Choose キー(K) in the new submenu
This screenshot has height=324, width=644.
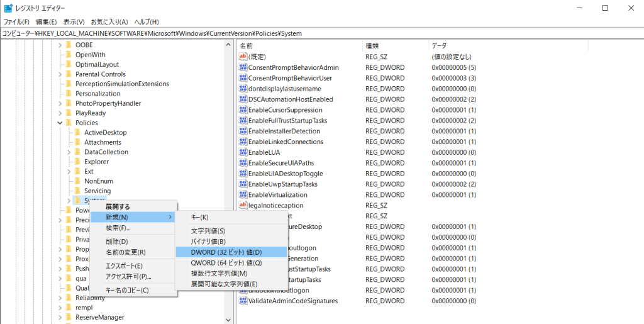point(231,217)
